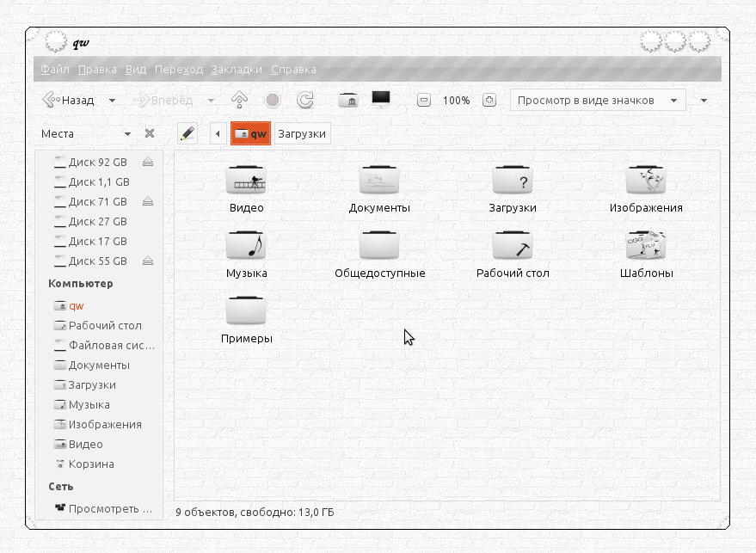Select the Изображения folder icon

click(x=646, y=181)
